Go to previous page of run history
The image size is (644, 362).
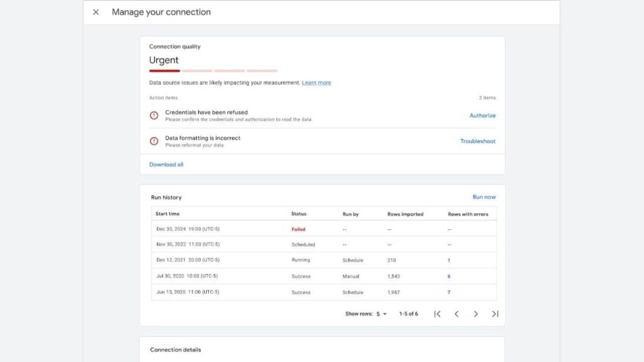click(457, 314)
